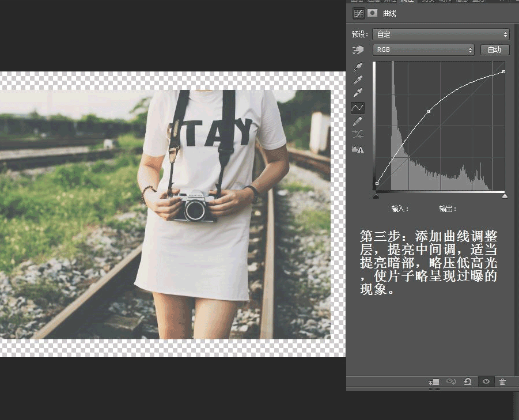Screen dimensions: 519x420
Task: Click the reset adjustment arrow button
Action: point(468,381)
